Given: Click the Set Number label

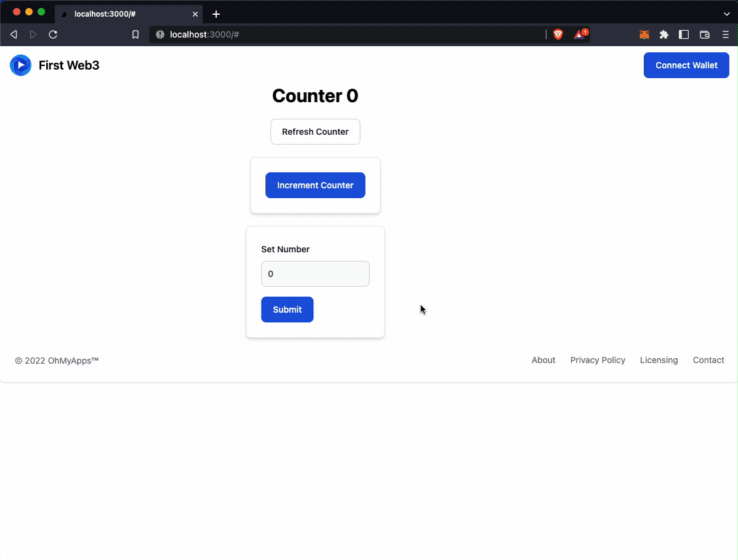Looking at the screenshot, I should [285, 249].
